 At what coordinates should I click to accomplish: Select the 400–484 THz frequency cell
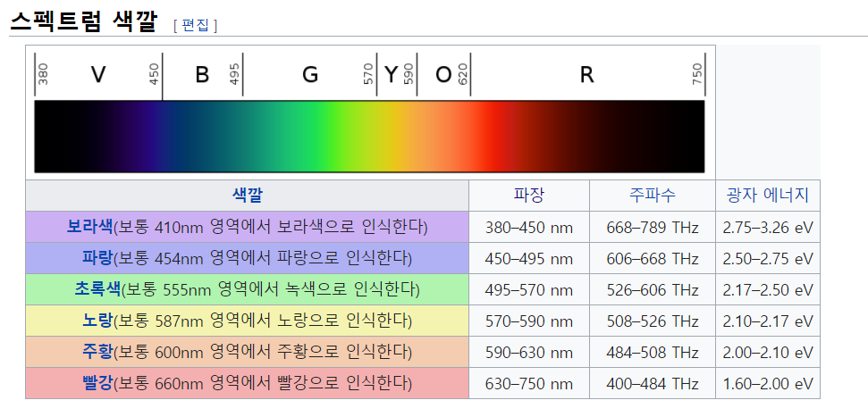point(652,383)
